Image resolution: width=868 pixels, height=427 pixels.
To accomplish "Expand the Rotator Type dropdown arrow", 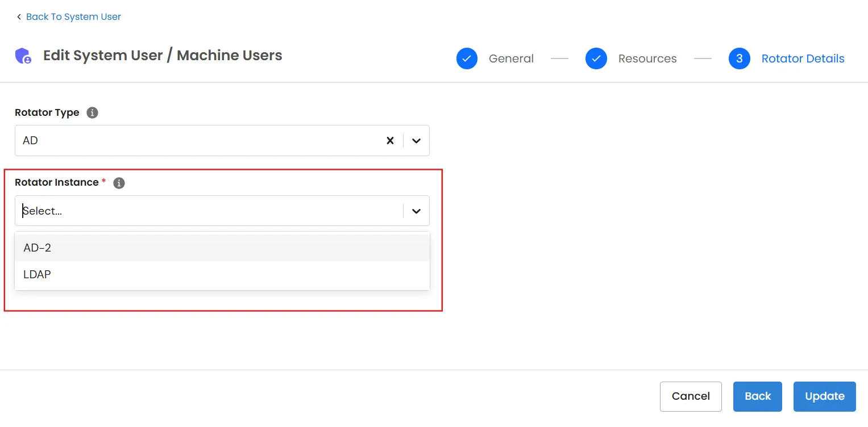I will [416, 141].
